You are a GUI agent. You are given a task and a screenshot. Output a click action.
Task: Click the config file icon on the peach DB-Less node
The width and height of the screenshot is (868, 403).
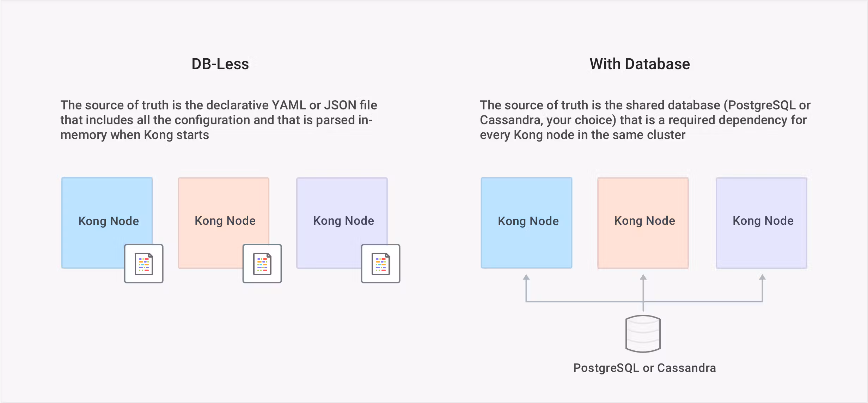tap(262, 264)
